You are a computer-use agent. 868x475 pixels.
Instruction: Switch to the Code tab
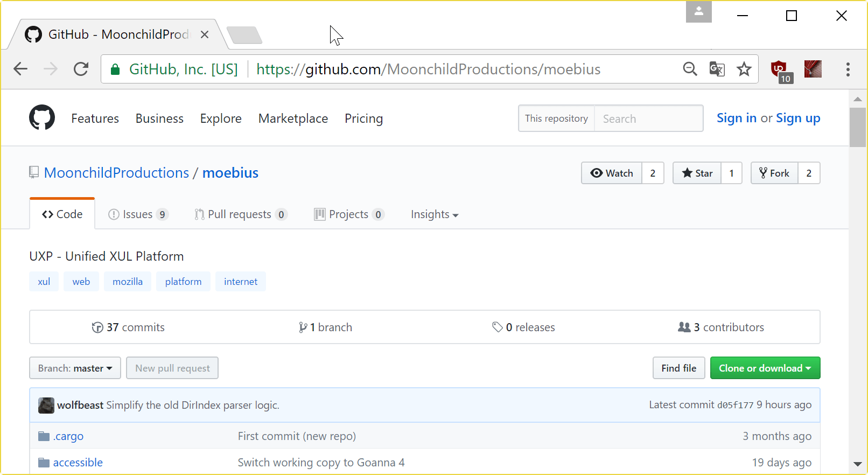62,214
